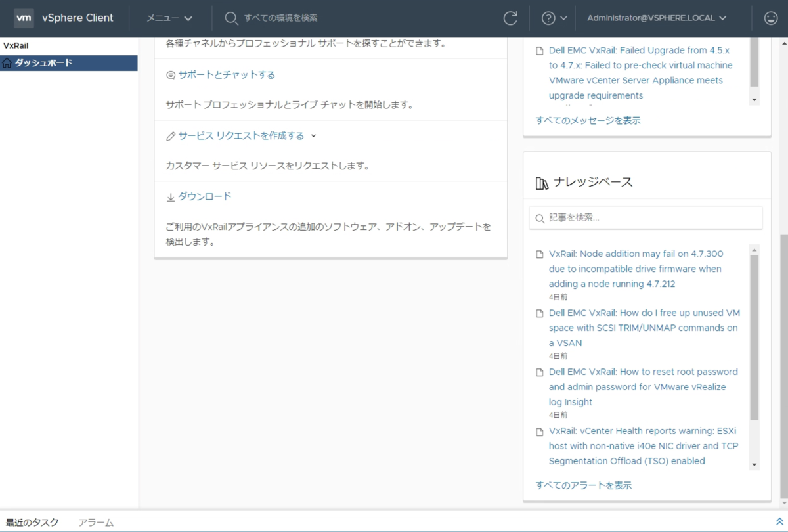Select ダッシュボード in the sidebar
This screenshot has height=532, width=788.
click(69, 63)
